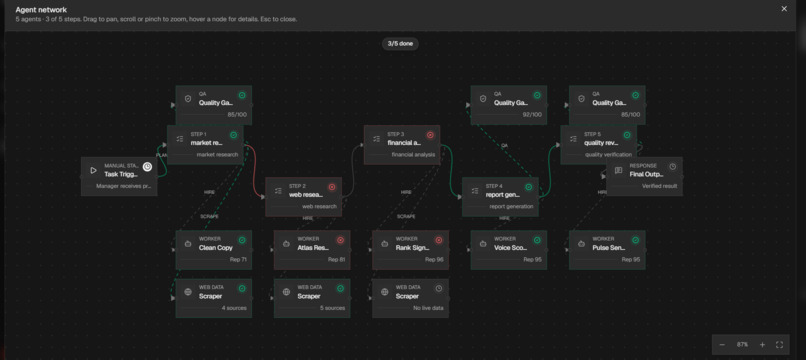Click the checklist icon on Step 2 web research
The width and height of the screenshot is (806, 360).
pyautogui.click(x=278, y=191)
